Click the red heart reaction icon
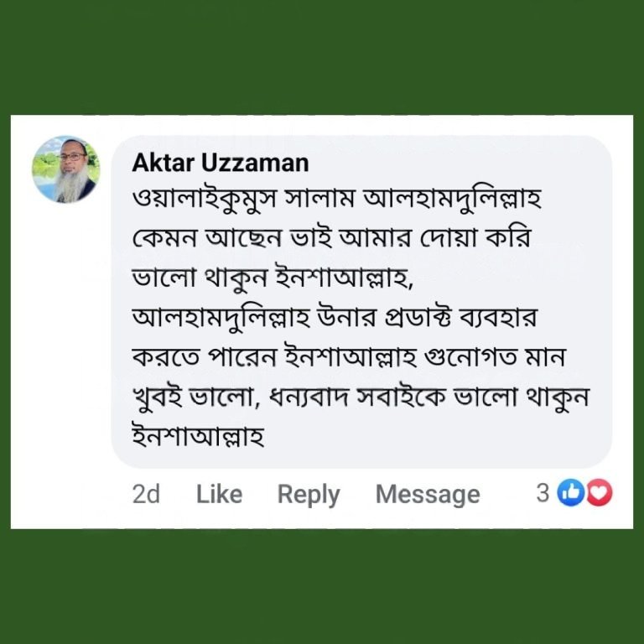The image size is (644, 644). (x=599, y=494)
